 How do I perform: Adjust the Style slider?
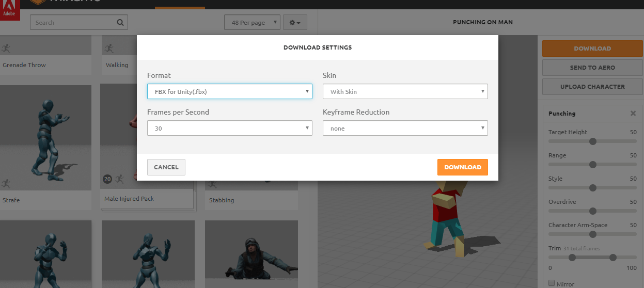[593, 188]
